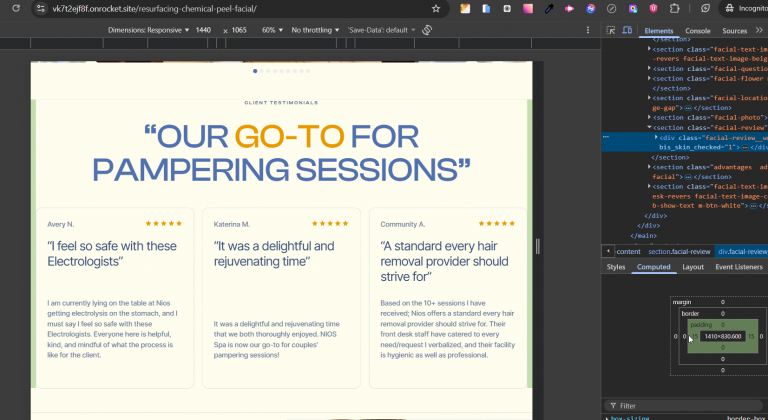Click Avery N. five-star rating
The image size is (768, 420).
point(164,223)
